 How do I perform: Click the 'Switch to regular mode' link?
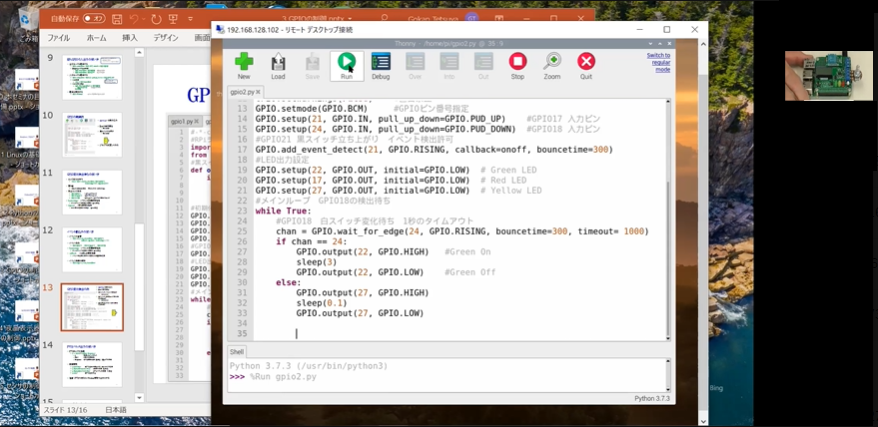click(x=658, y=62)
